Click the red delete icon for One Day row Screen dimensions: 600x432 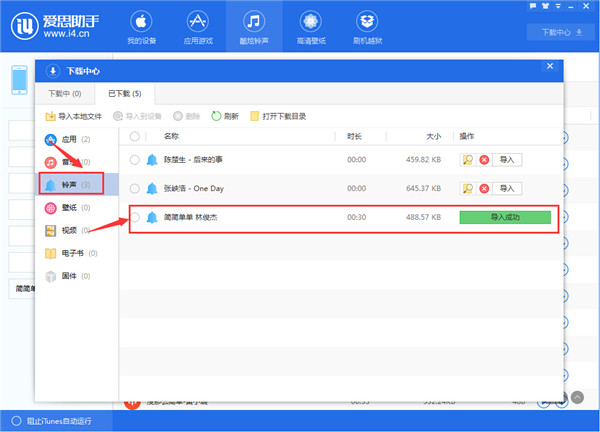[x=484, y=188]
